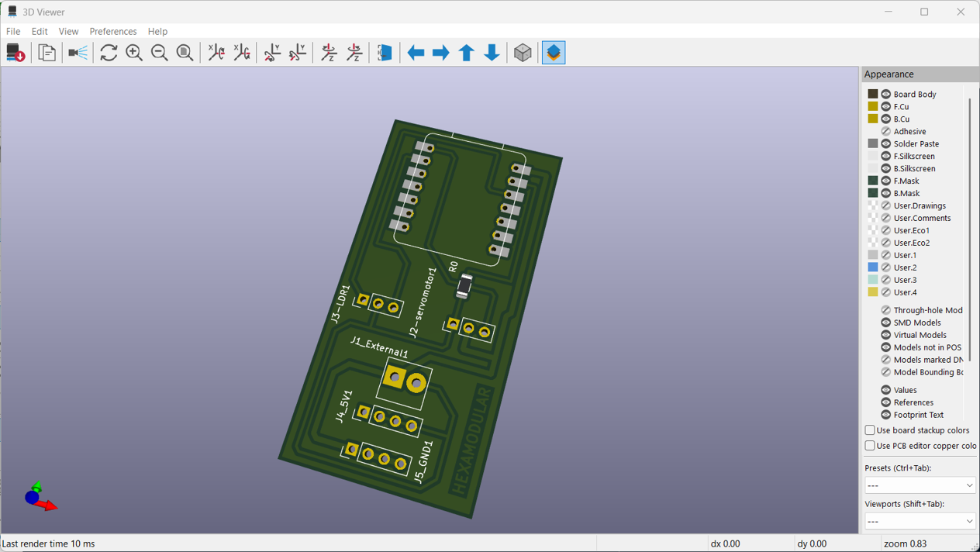Move board left with blue arrow
Viewport: 980px width, 552px height.
(416, 53)
